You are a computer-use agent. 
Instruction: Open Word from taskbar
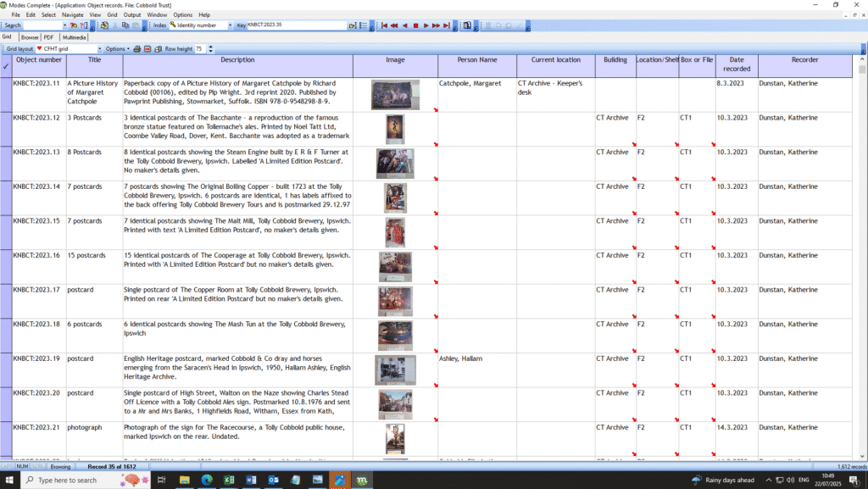pyautogui.click(x=251, y=481)
